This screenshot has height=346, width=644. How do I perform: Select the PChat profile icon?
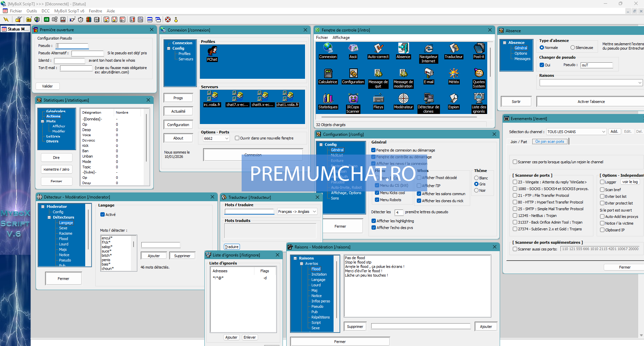pos(212,54)
